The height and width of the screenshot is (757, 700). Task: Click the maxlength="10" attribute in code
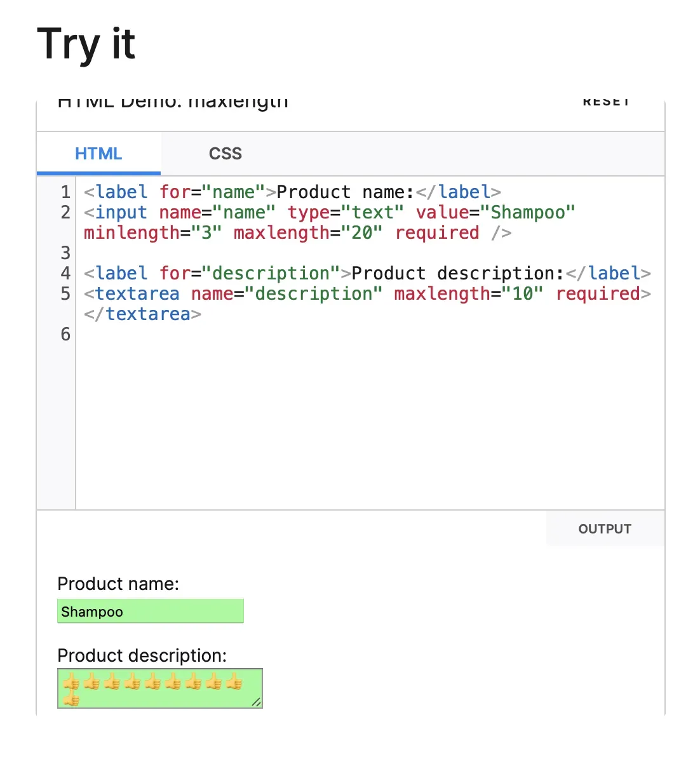pyautogui.click(x=468, y=293)
